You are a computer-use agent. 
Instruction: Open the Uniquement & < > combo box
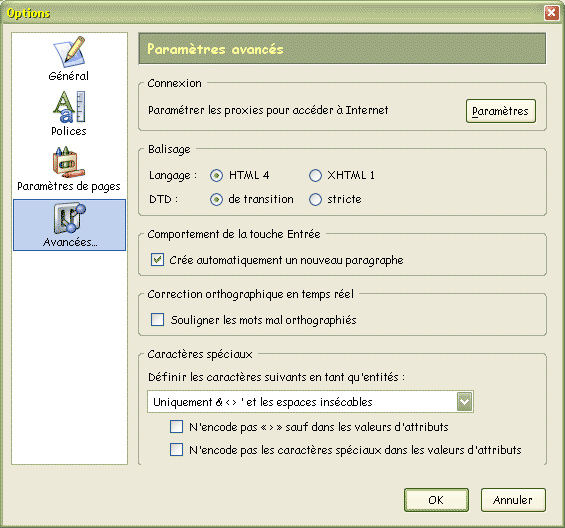click(x=310, y=401)
